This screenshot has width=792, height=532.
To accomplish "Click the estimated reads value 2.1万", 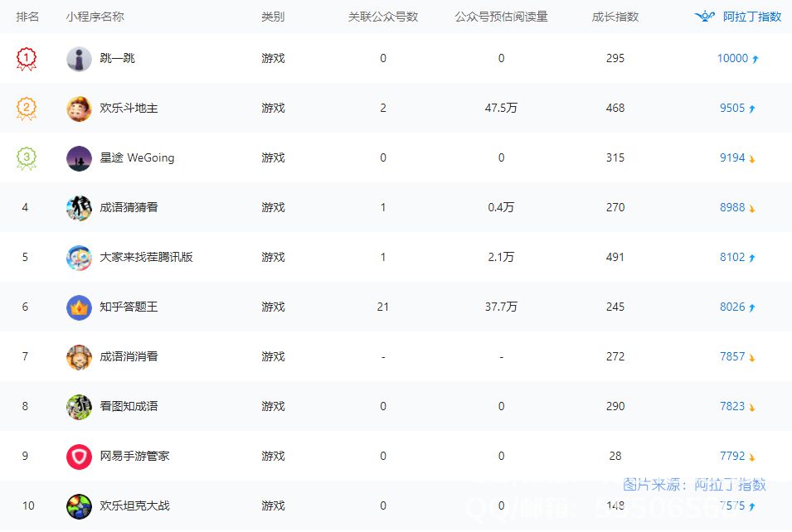I will click(x=501, y=257).
